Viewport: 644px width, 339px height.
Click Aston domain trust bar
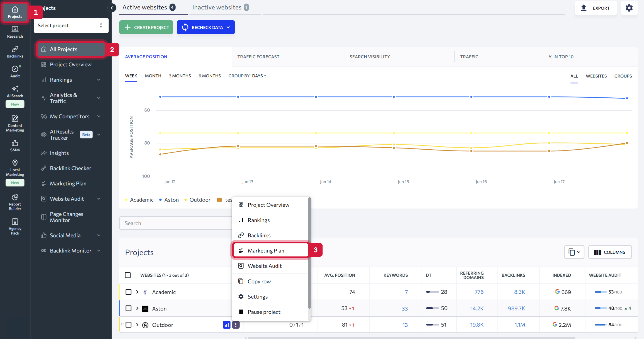[433, 308]
